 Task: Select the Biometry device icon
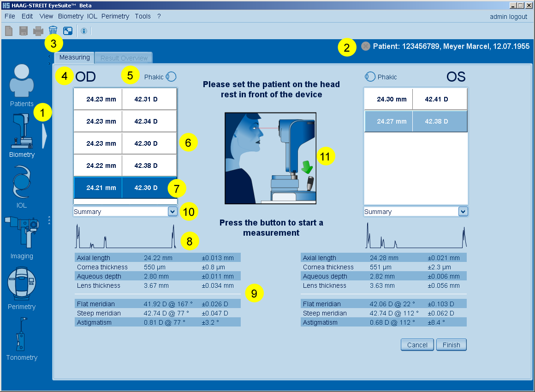point(22,131)
